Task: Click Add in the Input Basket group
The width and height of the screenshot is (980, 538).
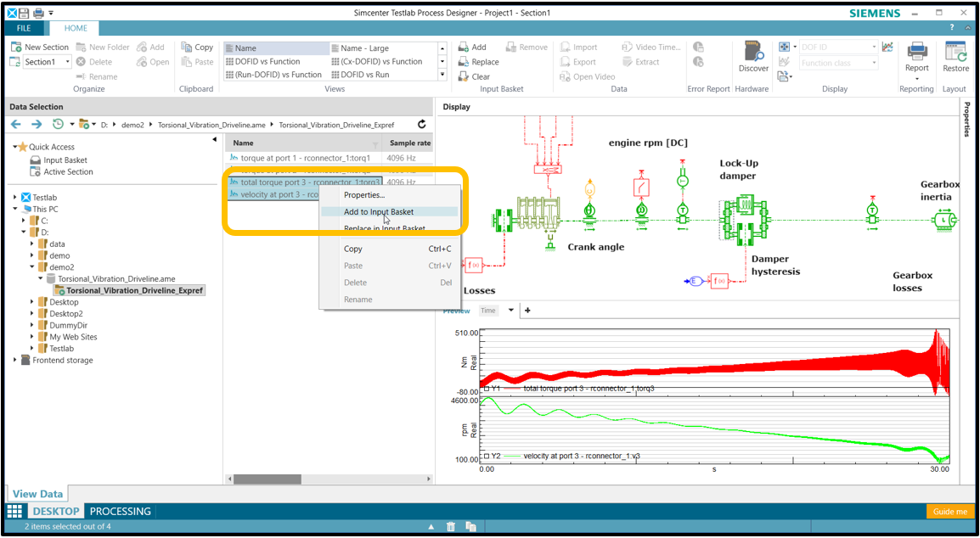Action: (472, 47)
